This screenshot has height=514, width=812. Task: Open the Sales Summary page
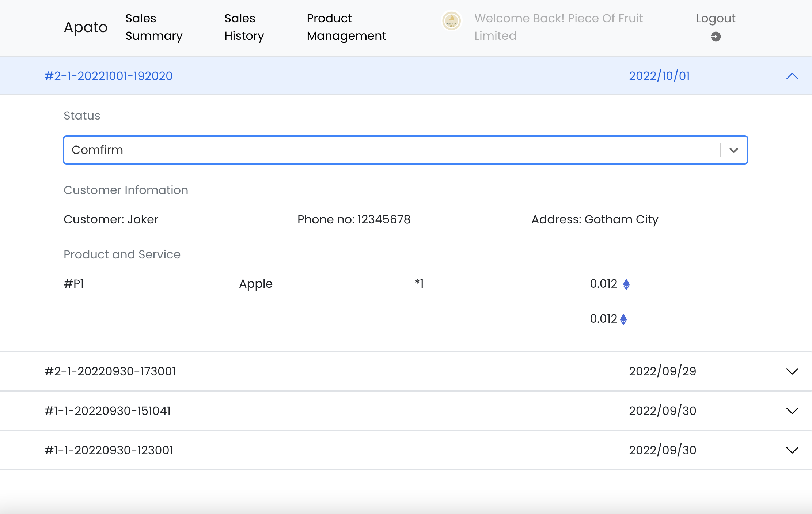[154, 27]
